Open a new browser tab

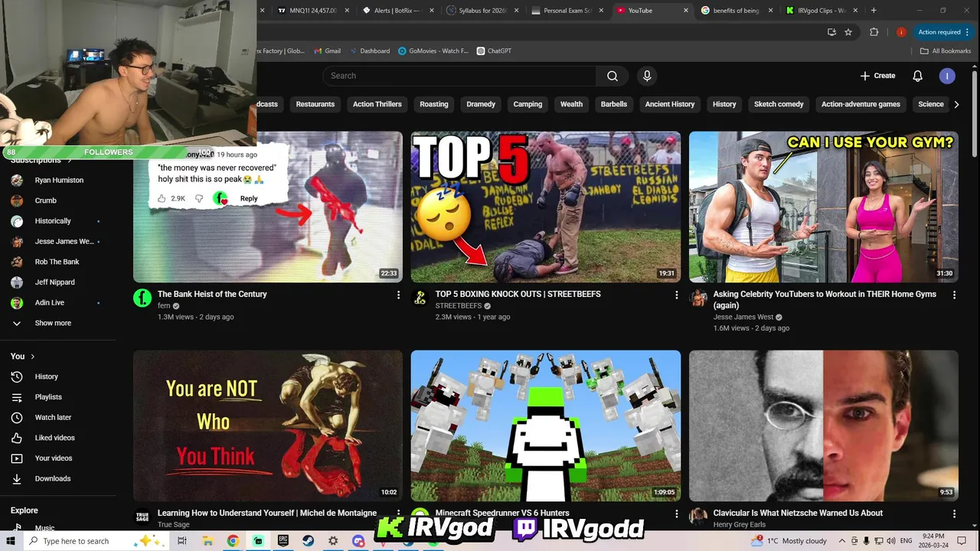click(x=874, y=11)
